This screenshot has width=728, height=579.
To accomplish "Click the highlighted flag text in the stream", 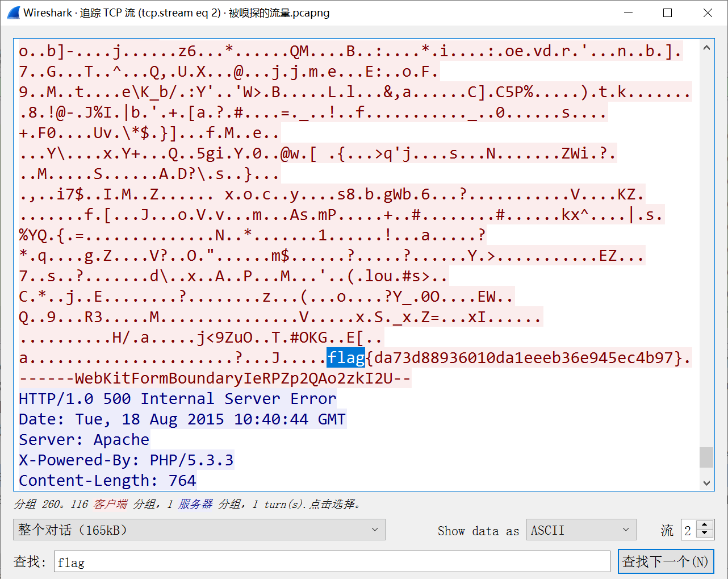I will click(346, 357).
